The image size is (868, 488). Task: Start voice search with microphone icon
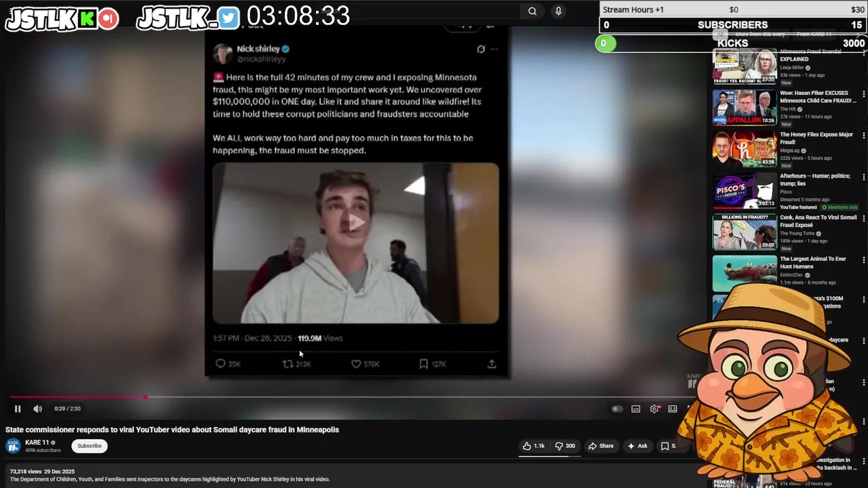(558, 11)
